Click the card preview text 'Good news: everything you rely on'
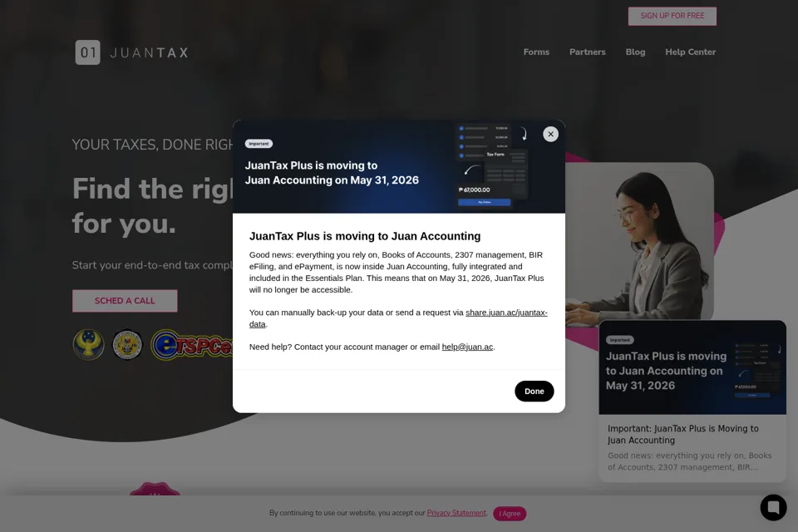 click(x=689, y=461)
